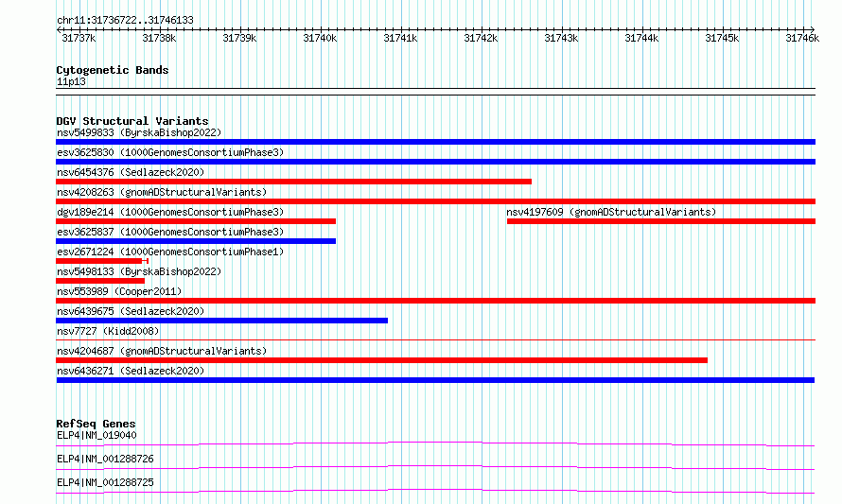Select the 11p13 band label
This screenshot has width=842, height=504.
point(71,81)
